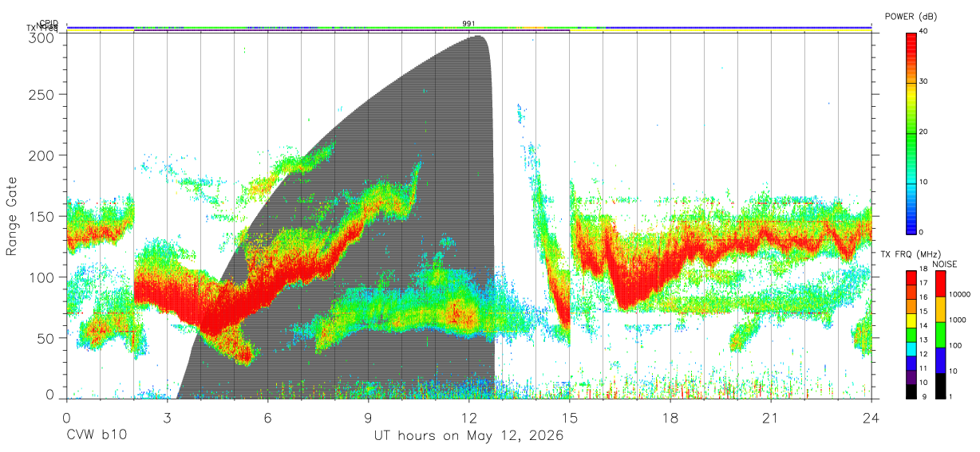Click the 3 tick on UT hours axis

click(167, 418)
